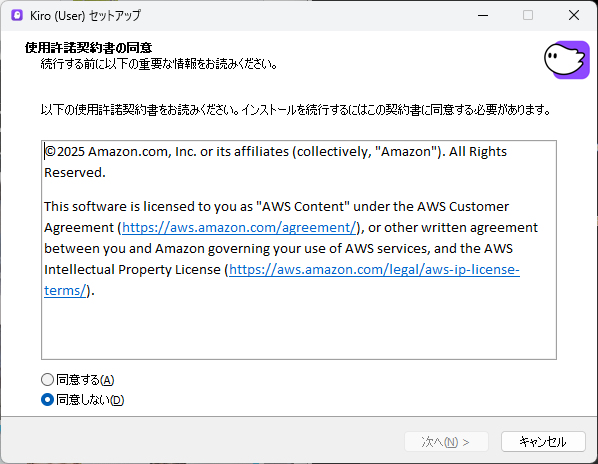Image resolution: width=598 pixels, height=464 pixels.
Task: Open the aws-ip-license link
Action: click(x=374, y=270)
